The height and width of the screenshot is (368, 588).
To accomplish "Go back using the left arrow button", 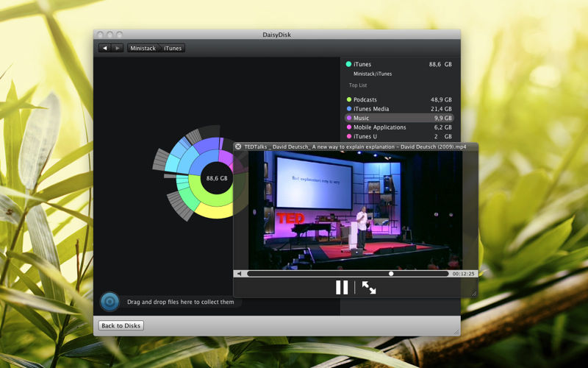I will click(x=104, y=48).
